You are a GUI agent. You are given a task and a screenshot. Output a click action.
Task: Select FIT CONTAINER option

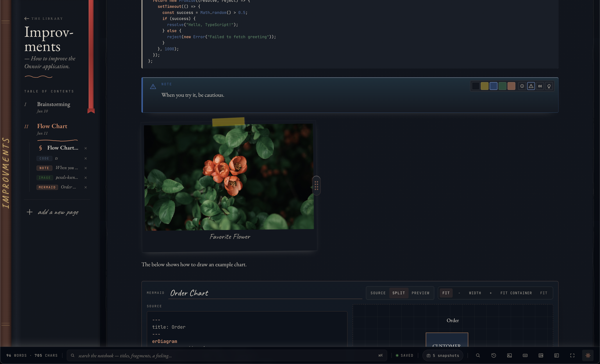click(x=516, y=293)
